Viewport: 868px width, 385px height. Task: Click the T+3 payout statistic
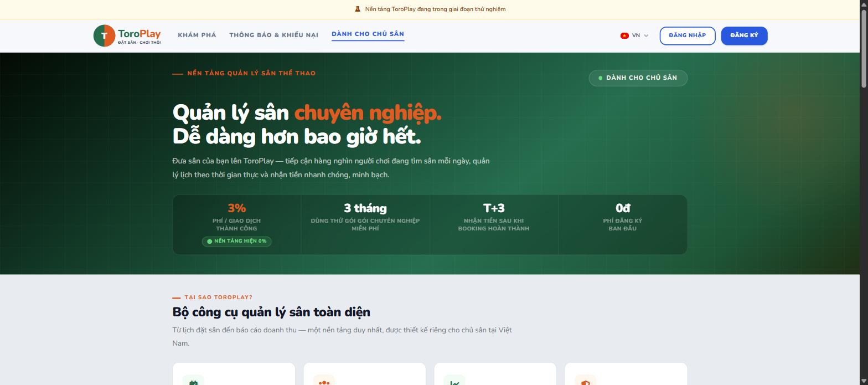(494, 208)
